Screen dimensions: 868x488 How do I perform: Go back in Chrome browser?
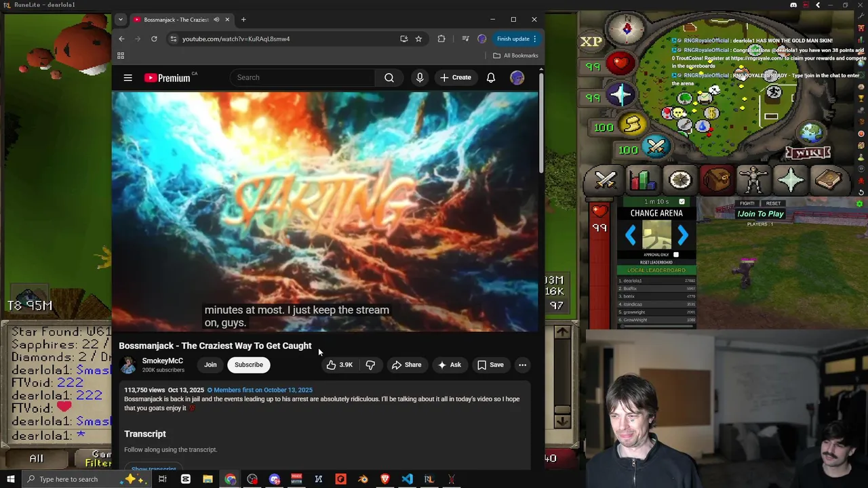[x=121, y=39]
